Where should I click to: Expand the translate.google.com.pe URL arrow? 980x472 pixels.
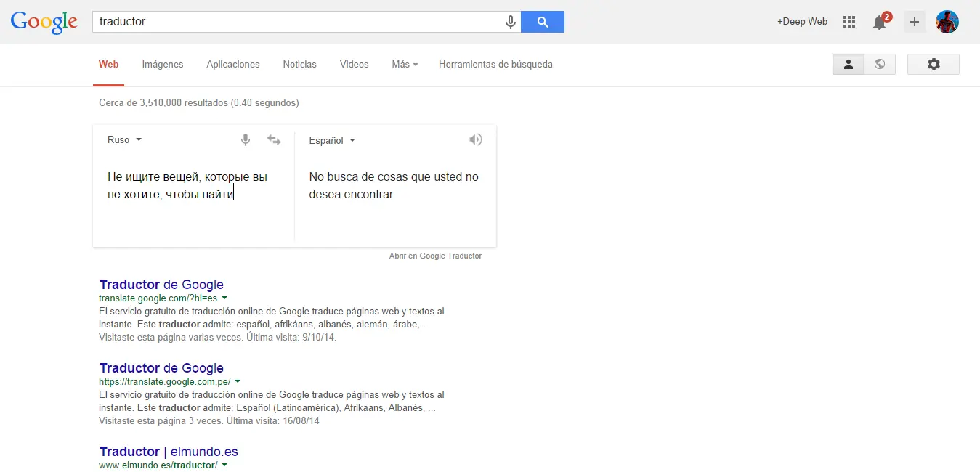238,381
